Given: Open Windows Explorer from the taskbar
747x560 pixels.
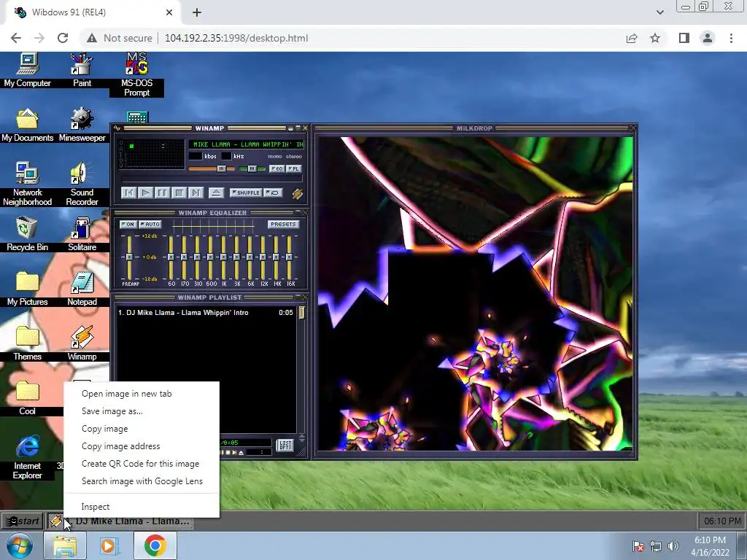Looking at the screenshot, I should [65, 545].
